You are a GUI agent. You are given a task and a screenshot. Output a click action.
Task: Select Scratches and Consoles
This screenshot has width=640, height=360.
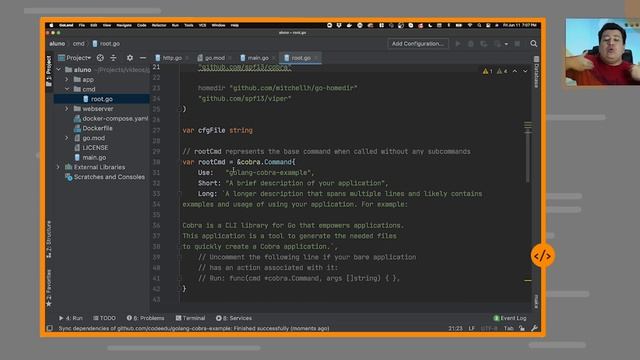(x=105, y=177)
